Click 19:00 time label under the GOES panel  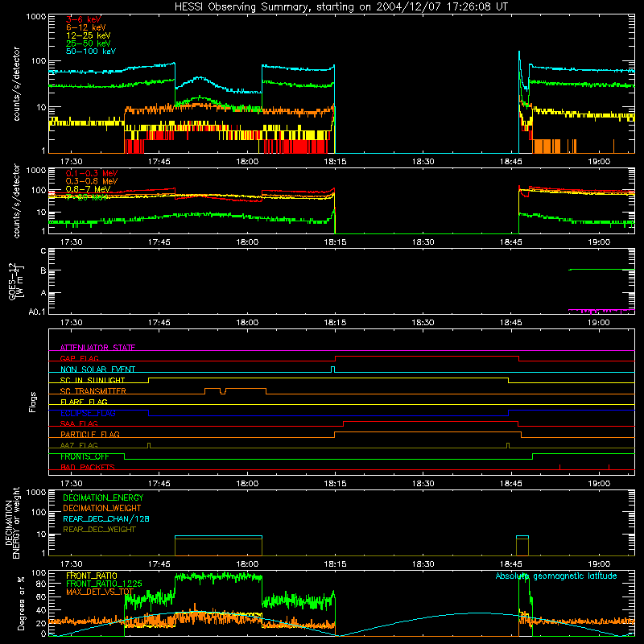(599, 323)
